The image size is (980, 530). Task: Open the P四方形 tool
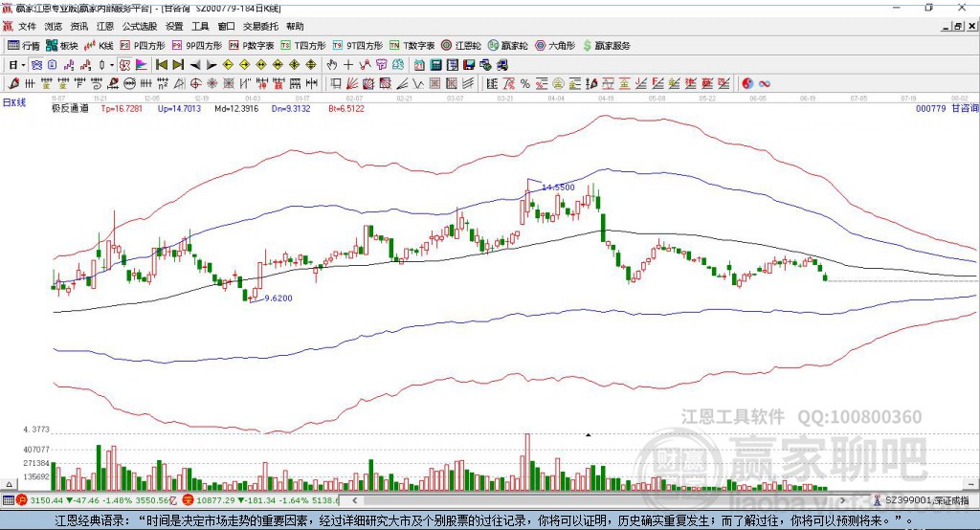143,46
